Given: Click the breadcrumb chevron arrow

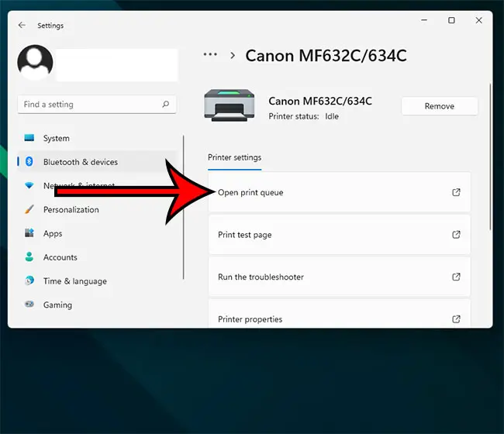Looking at the screenshot, I should 233,56.
